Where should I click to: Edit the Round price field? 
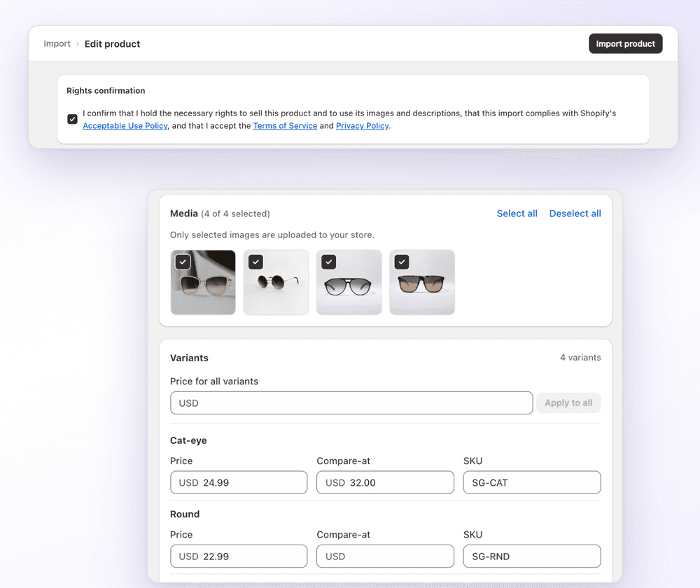(x=239, y=556)
